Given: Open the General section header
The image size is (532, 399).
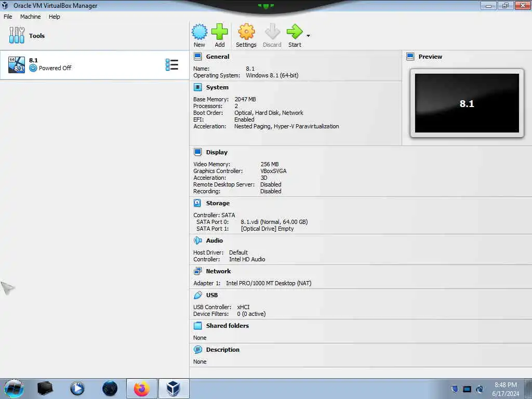Looking at the screenshot, I should point(218,57).
